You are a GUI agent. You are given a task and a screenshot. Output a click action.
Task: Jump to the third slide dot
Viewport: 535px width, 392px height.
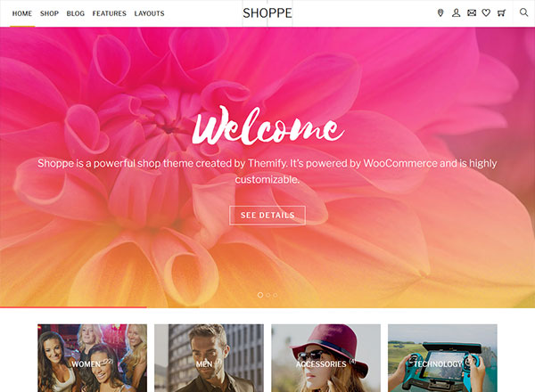(275, 295)
